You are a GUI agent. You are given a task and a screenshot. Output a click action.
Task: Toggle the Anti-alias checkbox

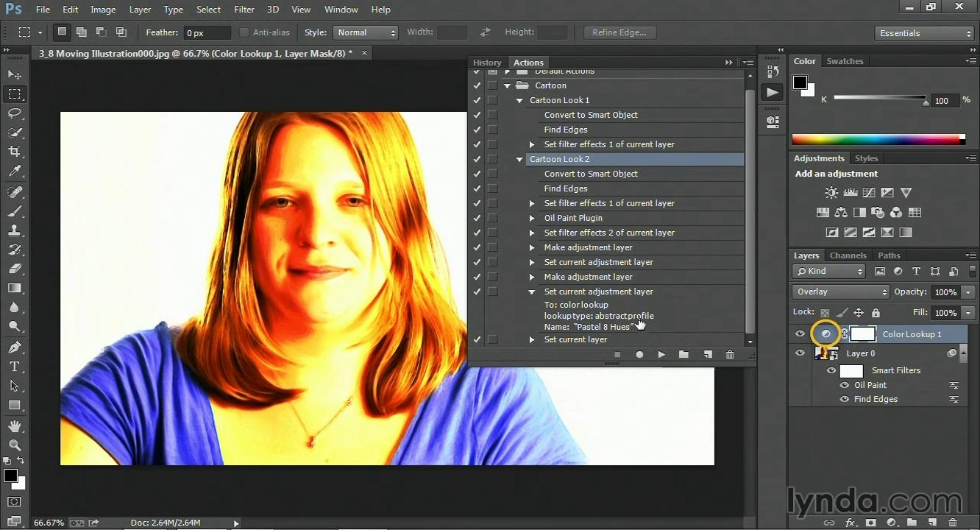(244, 32)
